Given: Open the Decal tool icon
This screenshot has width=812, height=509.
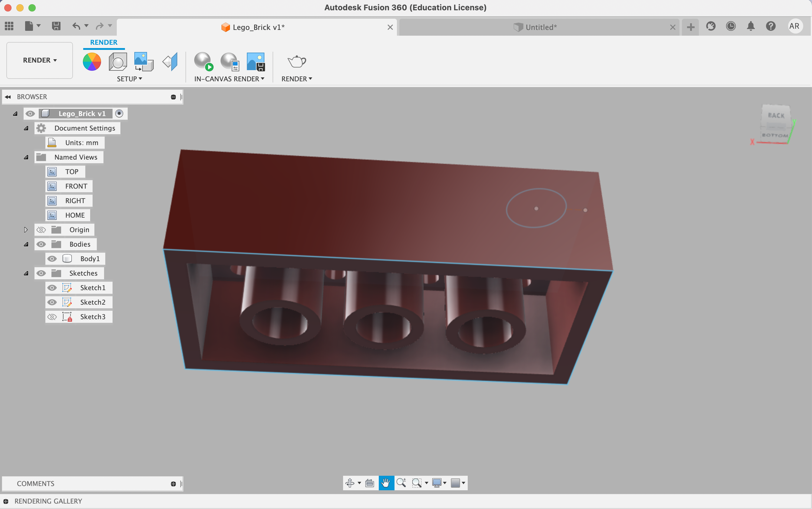Looking at the screenshot, I should (144, 62).
